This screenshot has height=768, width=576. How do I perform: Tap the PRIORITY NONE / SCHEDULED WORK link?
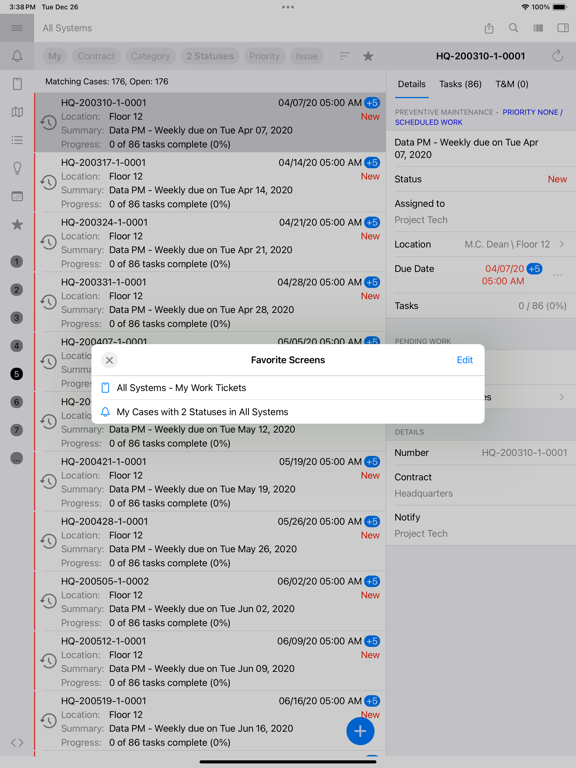coord(479,117)
